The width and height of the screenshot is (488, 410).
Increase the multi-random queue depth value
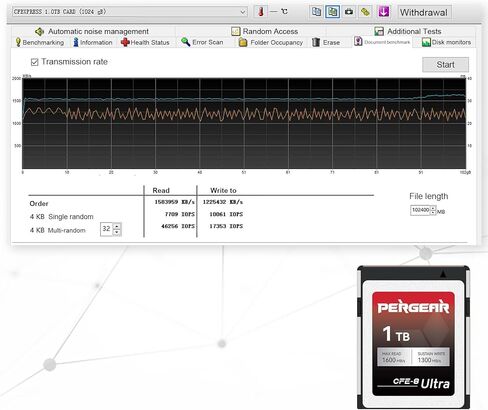coord(116,226)
